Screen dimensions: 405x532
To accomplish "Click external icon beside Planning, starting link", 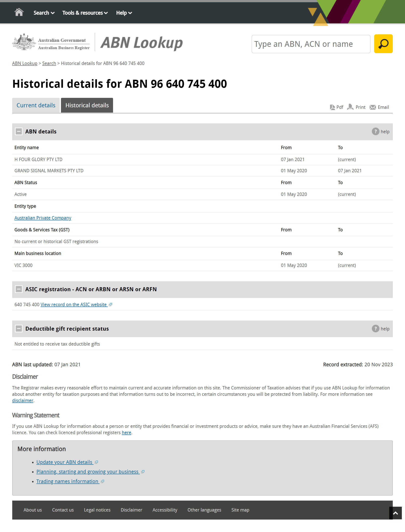I will click(142, 472).
